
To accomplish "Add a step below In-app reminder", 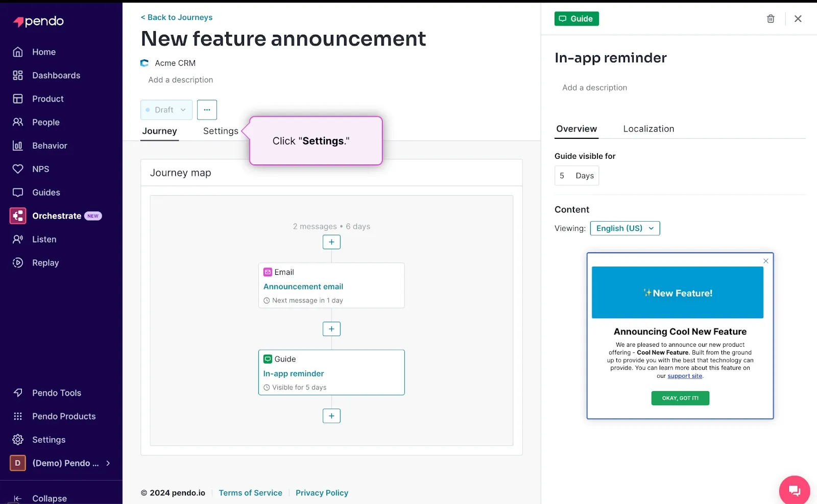I will tap(331, 416).
